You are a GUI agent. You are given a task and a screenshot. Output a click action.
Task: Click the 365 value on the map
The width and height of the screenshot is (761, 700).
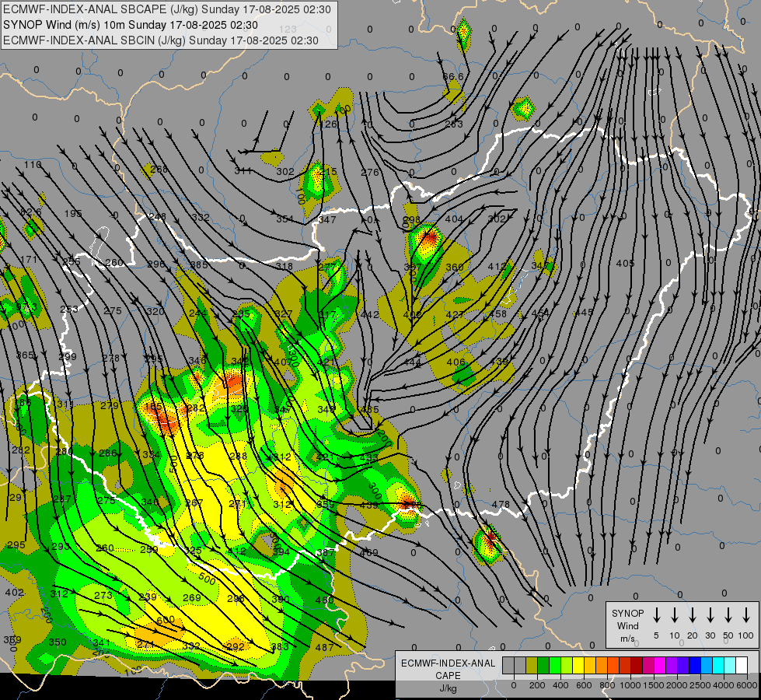click(25, 355)
